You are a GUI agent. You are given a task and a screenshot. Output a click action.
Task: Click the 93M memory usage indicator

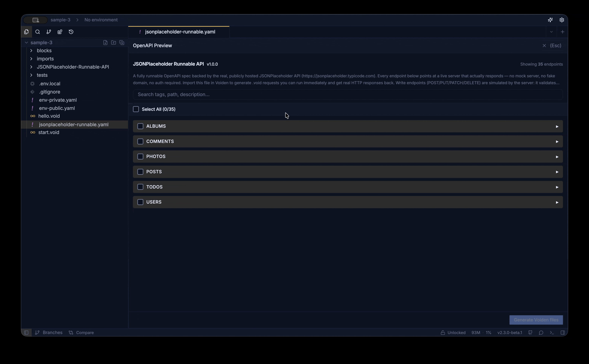tap(476, 332)
